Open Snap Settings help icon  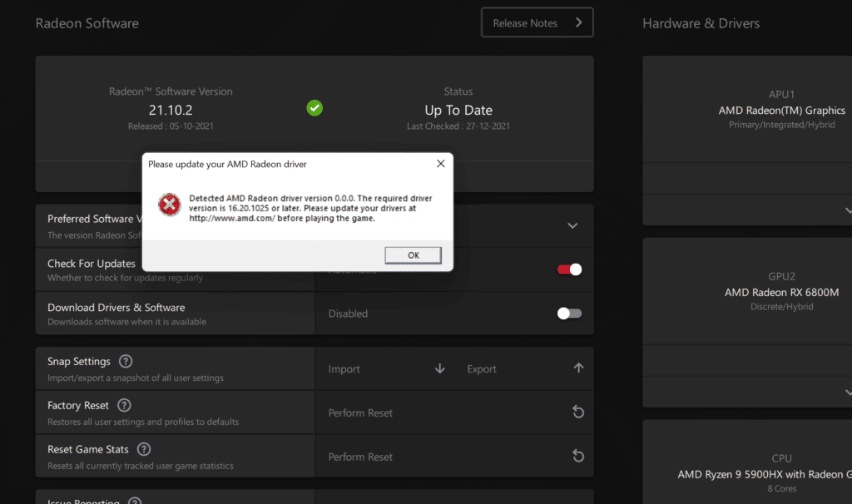tap(126, 361)
